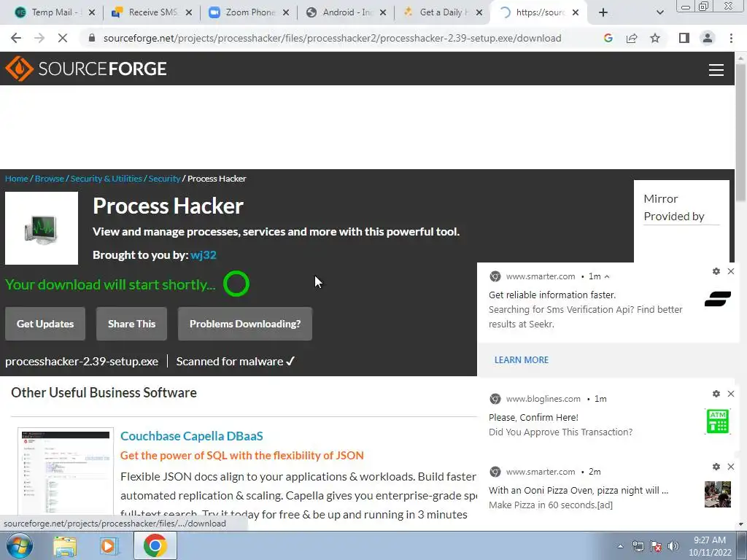This screenshot has height=560, width=747.
Task: Click the Action Center flag tray icon
Action: point(656,546)
